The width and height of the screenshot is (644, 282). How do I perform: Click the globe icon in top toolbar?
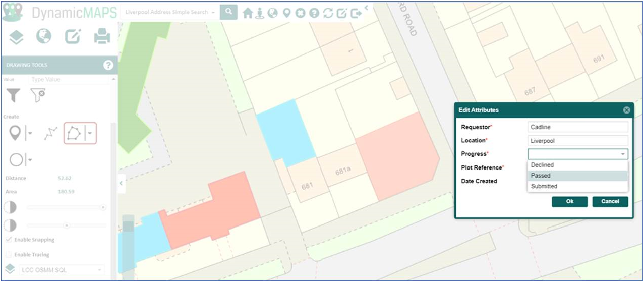pyautogui.click(x=273, y=13)
